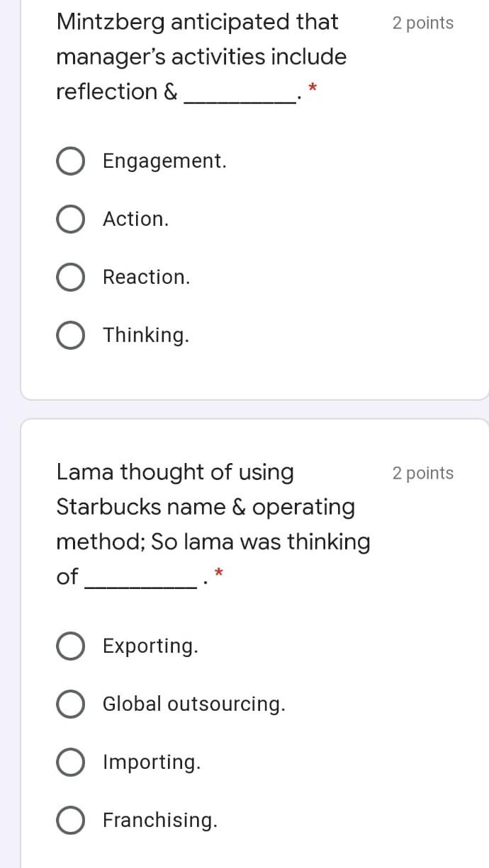Choose the Global outsourcing radio circle
The height and width of the screenshot is (868, 489).
[x=71, y=704]
